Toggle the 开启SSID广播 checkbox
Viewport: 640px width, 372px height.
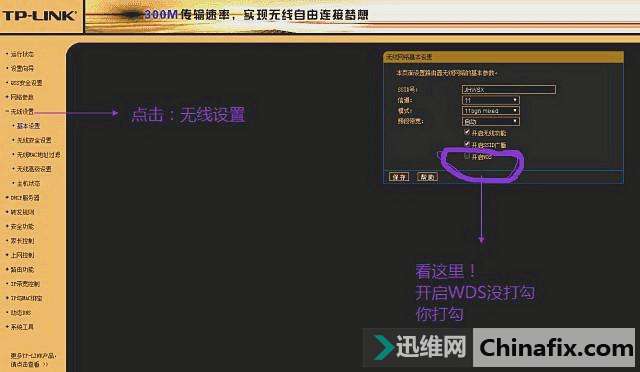[467, 144]
